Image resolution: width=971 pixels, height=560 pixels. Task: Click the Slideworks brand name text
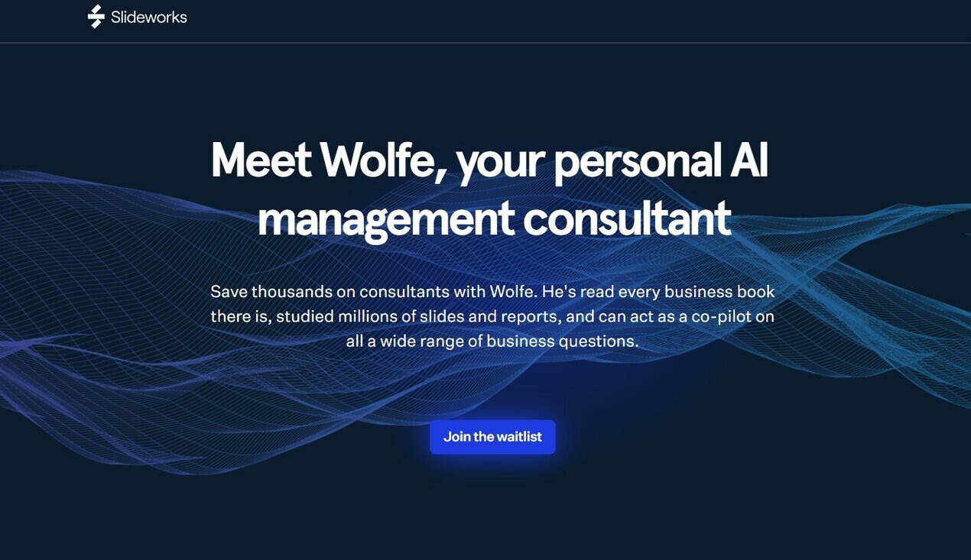(x=148, y=17)
